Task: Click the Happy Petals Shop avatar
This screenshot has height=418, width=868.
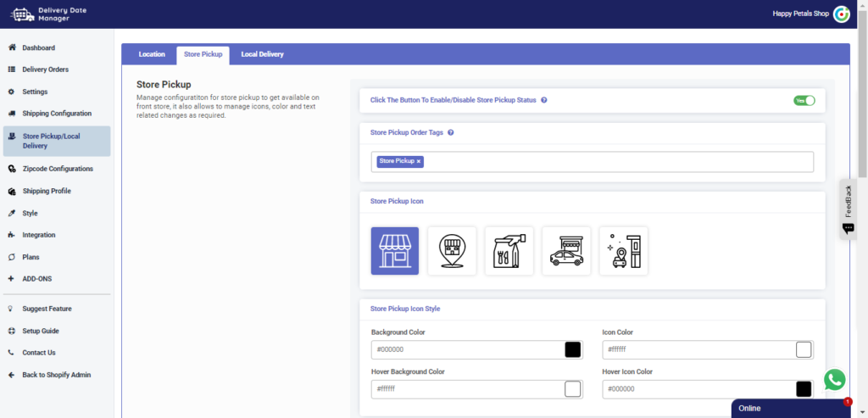Action: tap(841, 14)
